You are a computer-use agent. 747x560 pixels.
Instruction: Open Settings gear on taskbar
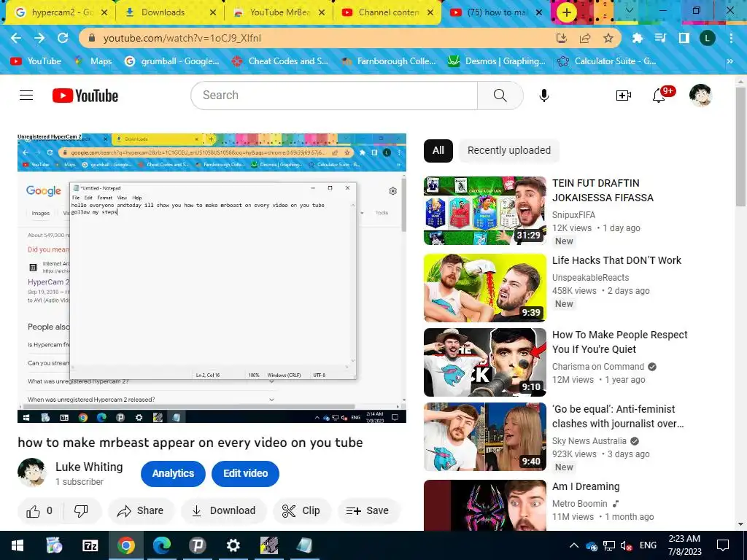tap(233, 545)
